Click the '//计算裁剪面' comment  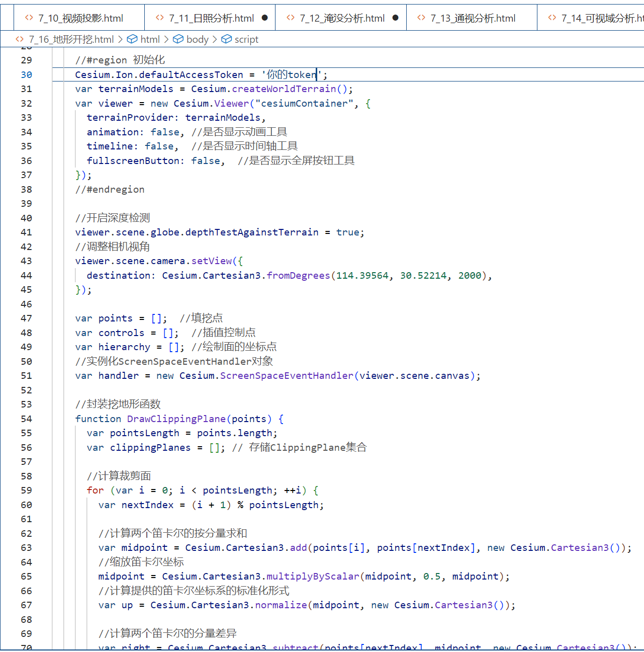click(119, 476)
